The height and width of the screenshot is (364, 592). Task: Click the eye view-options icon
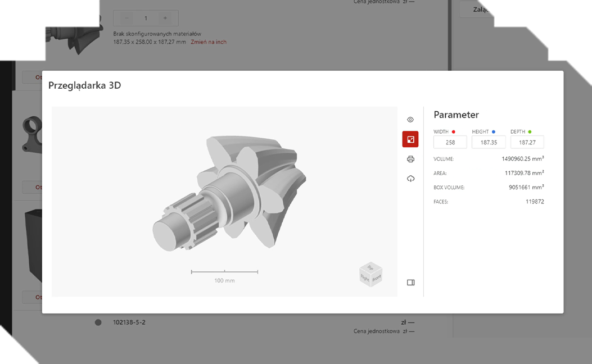pos(410,120)
